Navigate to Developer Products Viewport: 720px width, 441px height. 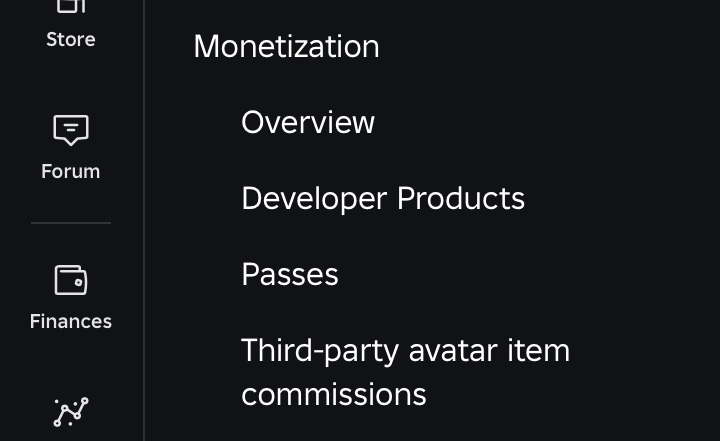click(383, 198)
